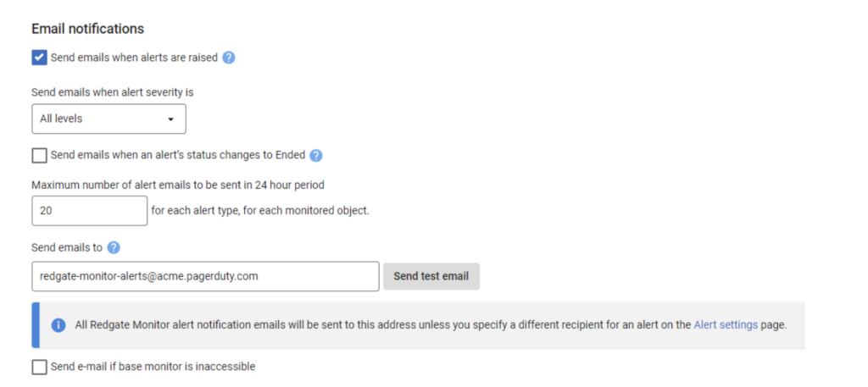
Task: Click the "Email notifications" section heading
Action: point(87,29)
